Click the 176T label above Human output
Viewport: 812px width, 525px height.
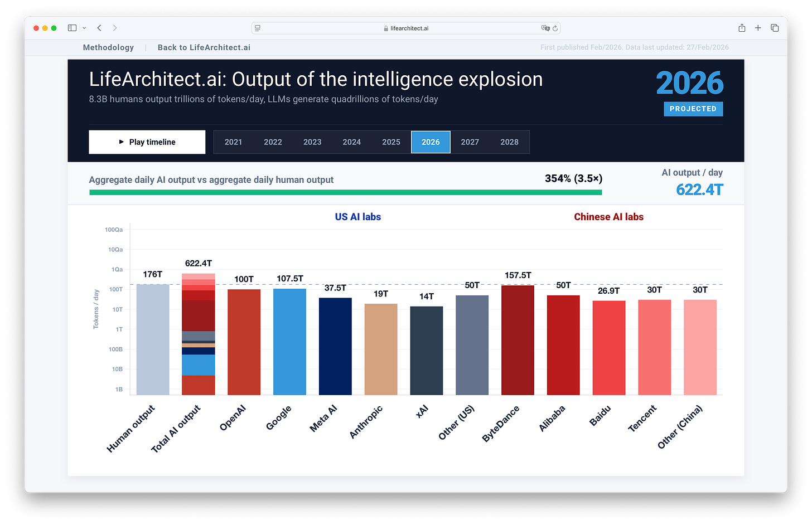click(153, 274)
